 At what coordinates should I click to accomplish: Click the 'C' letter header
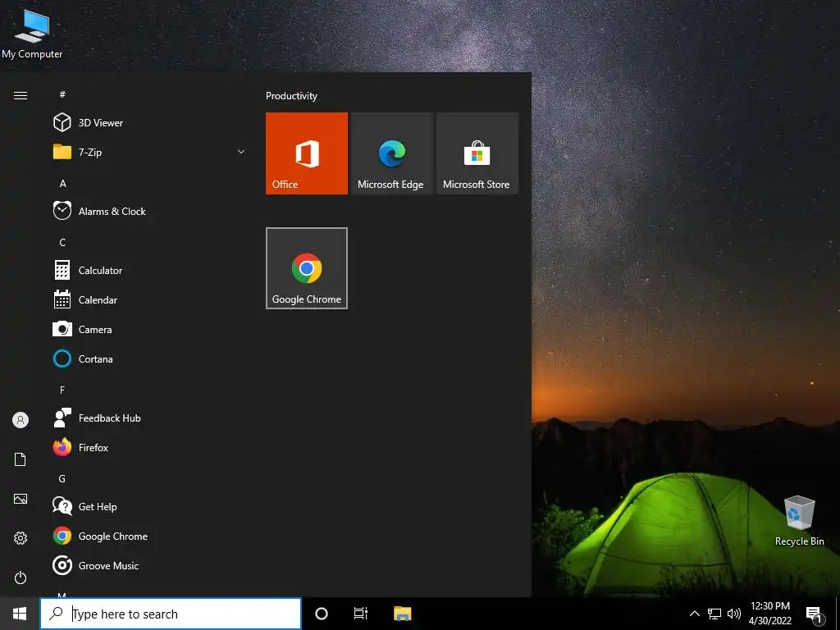click(x=62, y=243)
